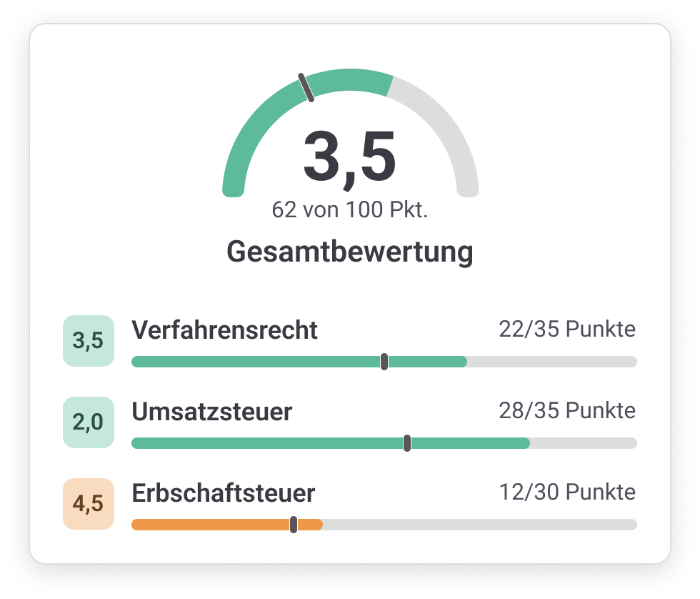Screen dimensions: 700x599
Task: Click the 28/35 Punkte score text
Action: coord(567,411)
